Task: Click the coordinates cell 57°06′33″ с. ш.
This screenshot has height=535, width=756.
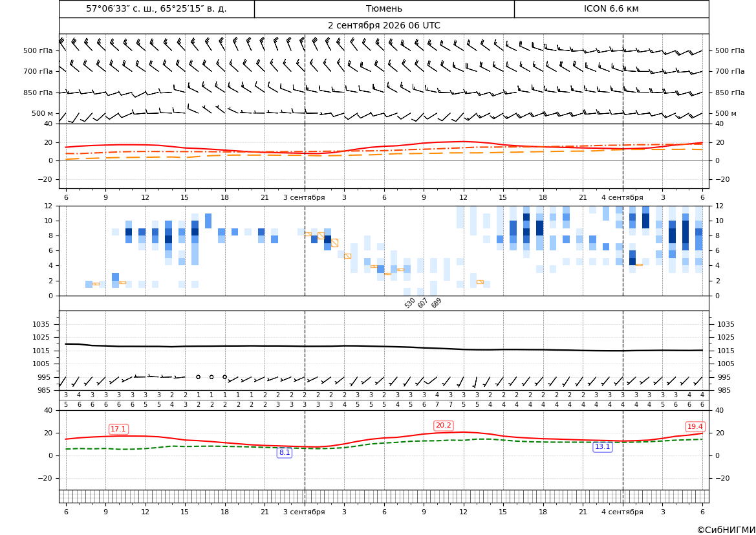Action: [157, 8]
